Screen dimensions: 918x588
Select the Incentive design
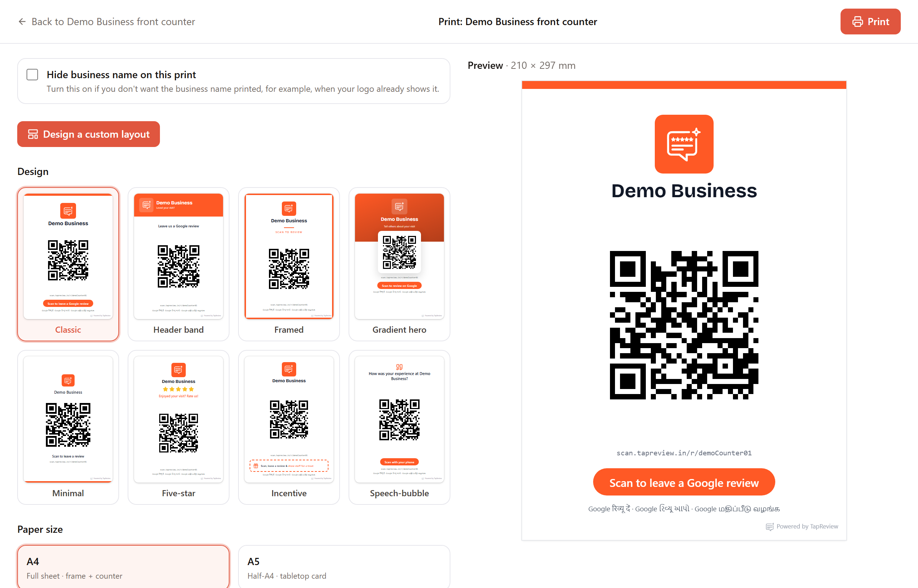coord(289,427)
